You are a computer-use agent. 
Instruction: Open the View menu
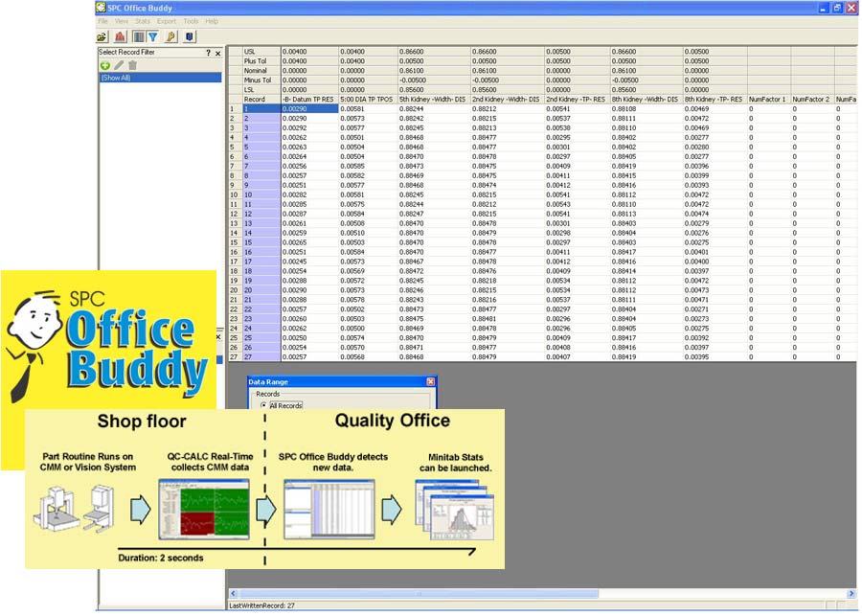coord(121,21)
